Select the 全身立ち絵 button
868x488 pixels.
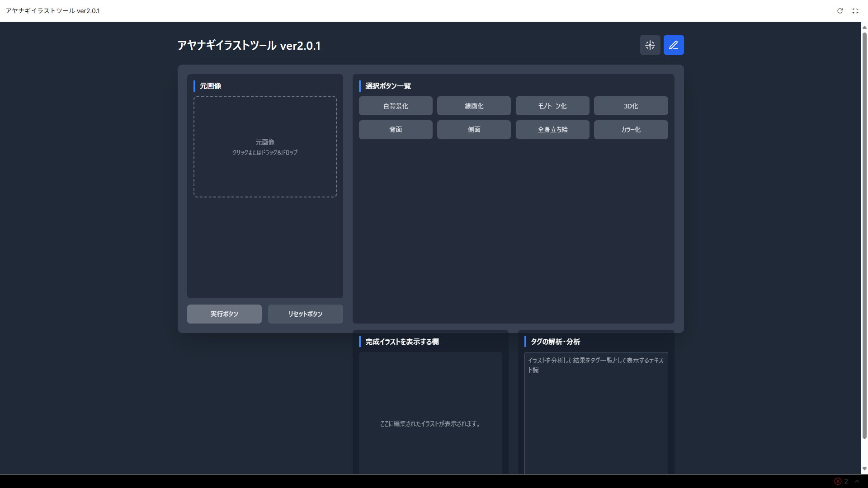[552, 130]
